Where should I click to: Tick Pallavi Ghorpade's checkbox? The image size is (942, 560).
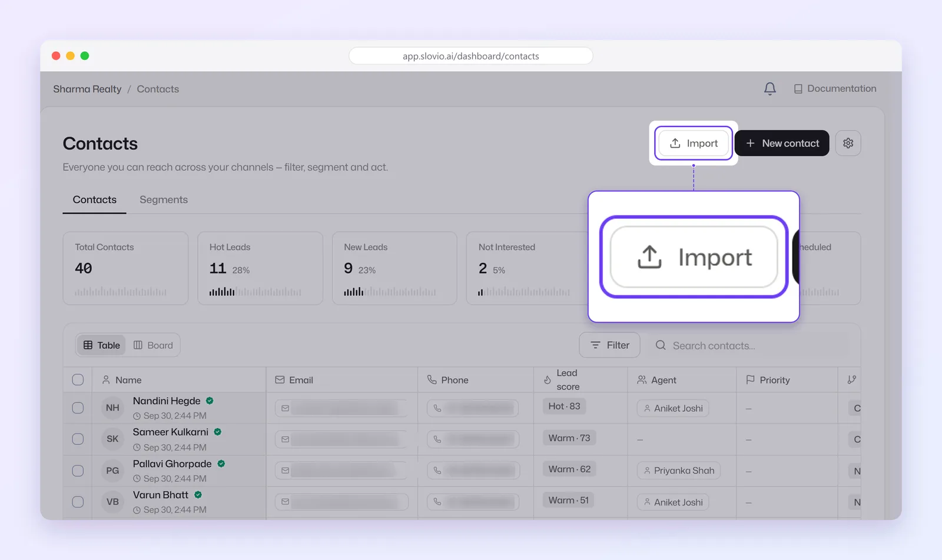coord(78,471)
